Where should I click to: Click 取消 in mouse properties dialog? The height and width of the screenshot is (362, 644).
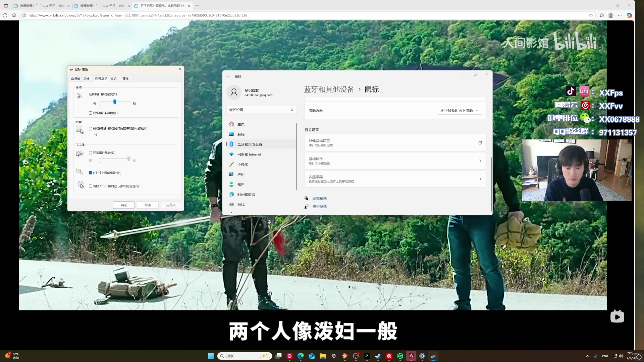tap(148, 205)
